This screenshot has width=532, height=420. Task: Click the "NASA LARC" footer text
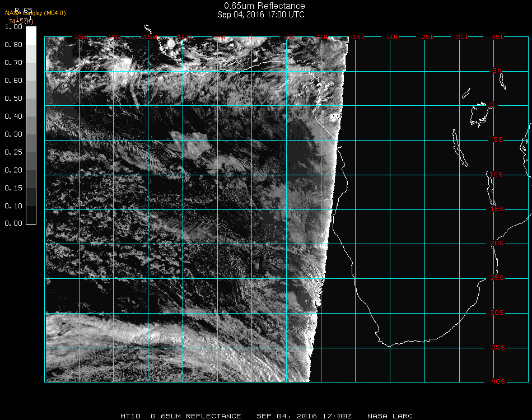(x=390, y=416)
